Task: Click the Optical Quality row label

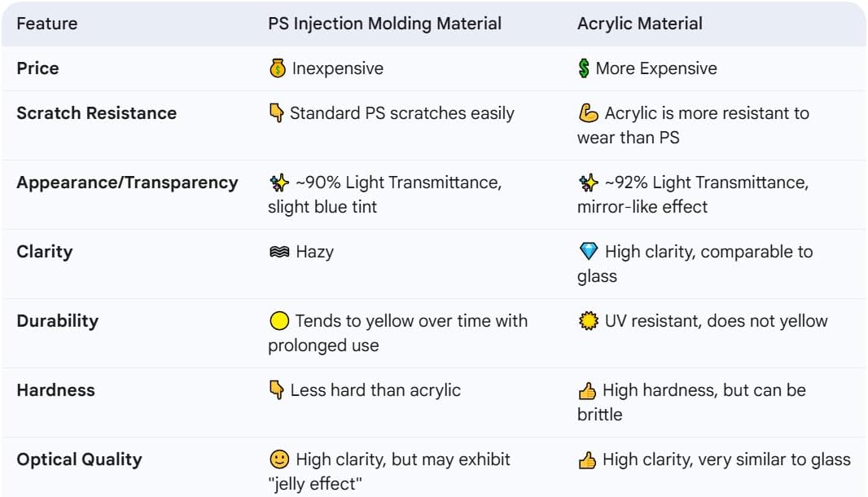Action: point(79,460)
